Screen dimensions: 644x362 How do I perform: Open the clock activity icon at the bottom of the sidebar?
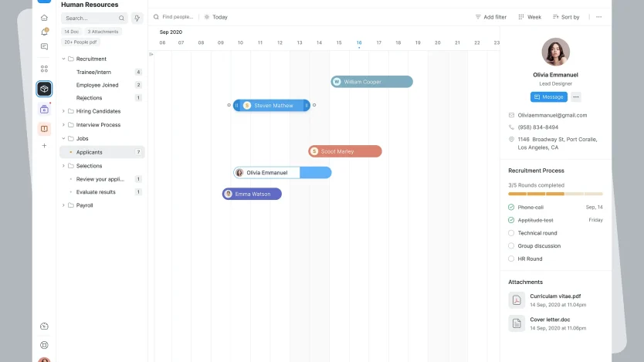point(44,326)
